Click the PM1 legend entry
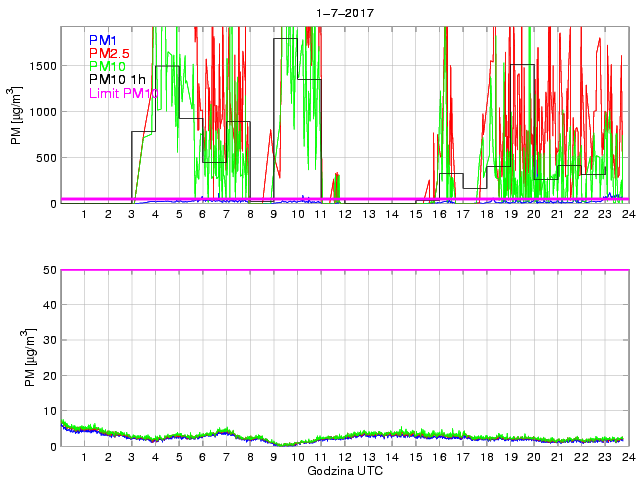 pyautogui.click(x=103, y=40)
